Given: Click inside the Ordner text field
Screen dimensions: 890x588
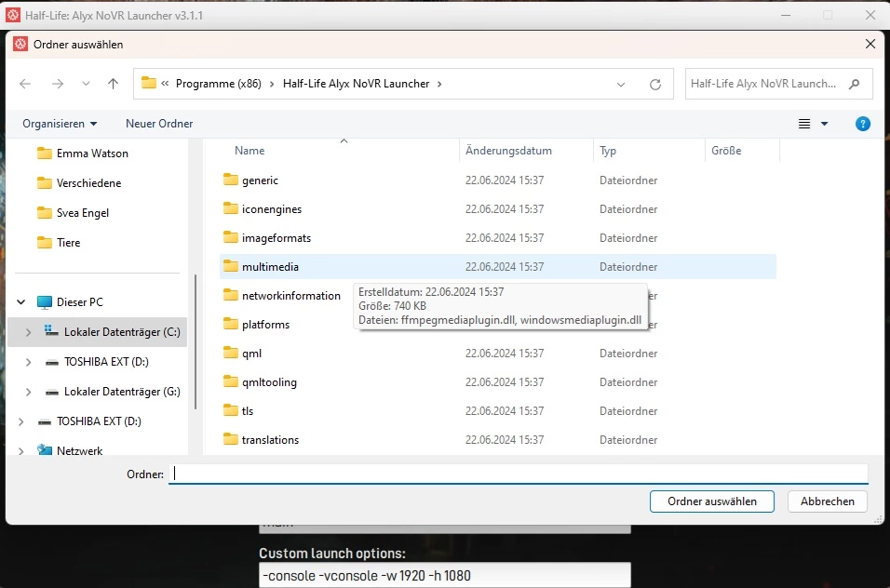Looking at the screenshot, I should (x=519, y=474).
